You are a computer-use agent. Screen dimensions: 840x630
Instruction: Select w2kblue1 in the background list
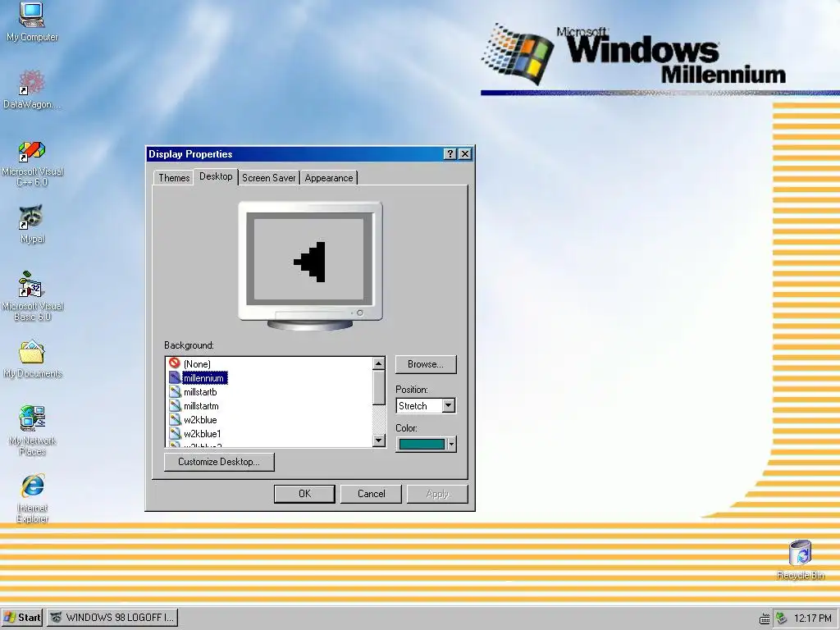pyautogui.click(x=202, y=433)
